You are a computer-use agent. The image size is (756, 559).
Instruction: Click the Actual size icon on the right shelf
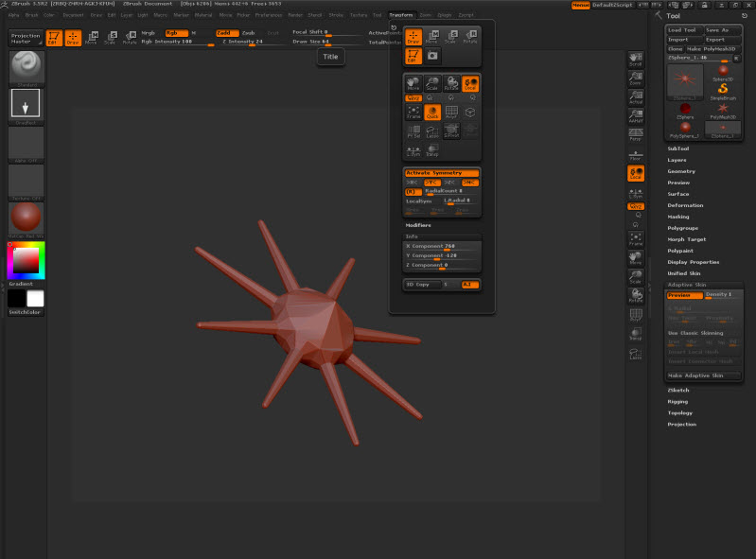[x=636, y=96]
